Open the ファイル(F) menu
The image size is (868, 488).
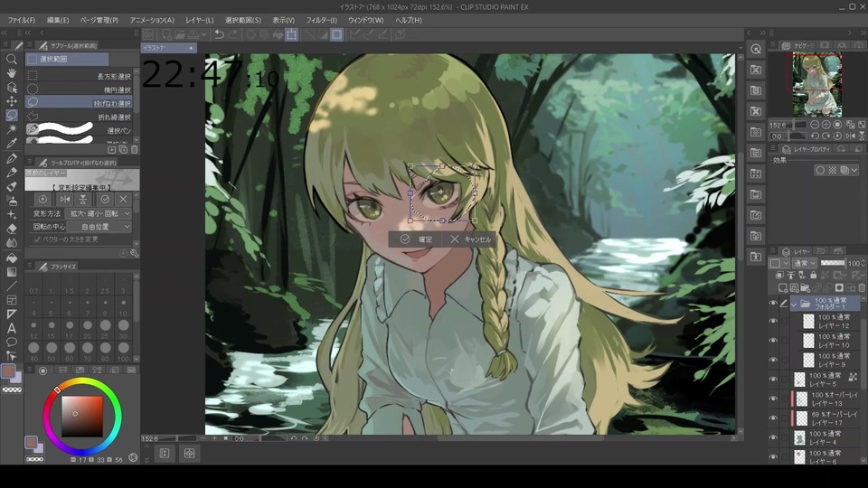[x=22, y=20]
